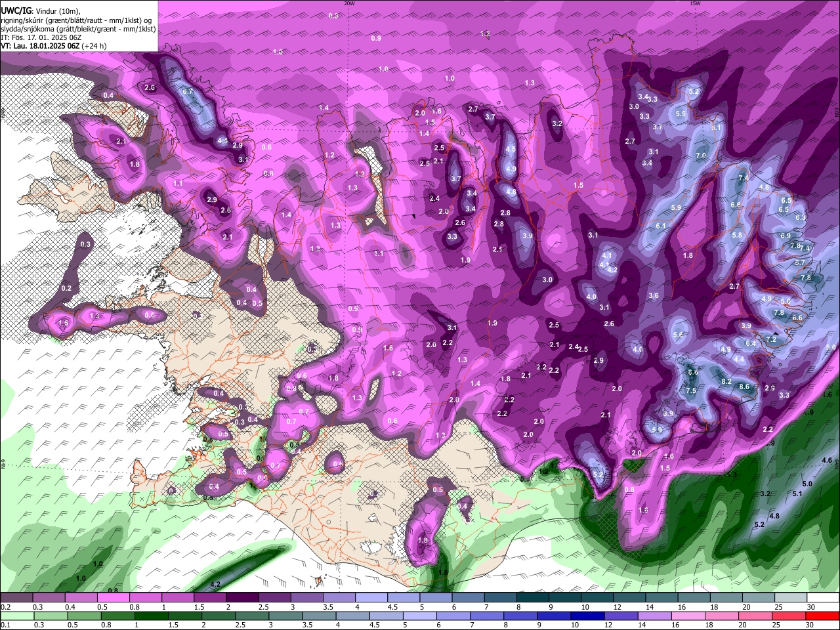Image resolution: width=840 pixels, height=630 pixels.
Task: Click the 'slydda/snjókoma' legend description line
Action: 78,29
